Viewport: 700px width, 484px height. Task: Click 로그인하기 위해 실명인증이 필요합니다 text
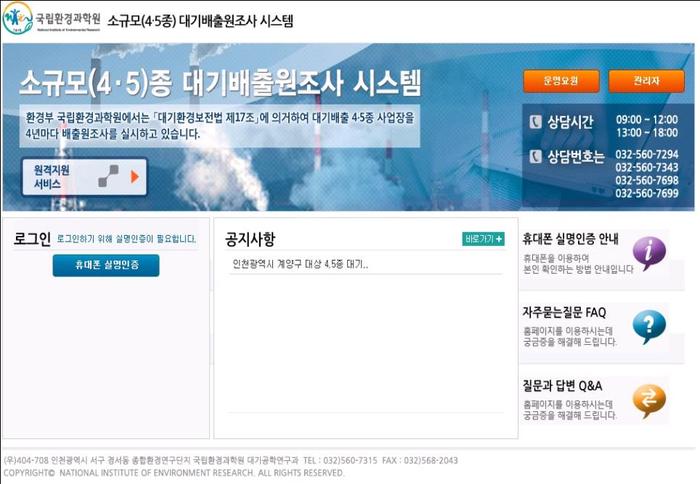pyautogui.click(x=126, y=239)
